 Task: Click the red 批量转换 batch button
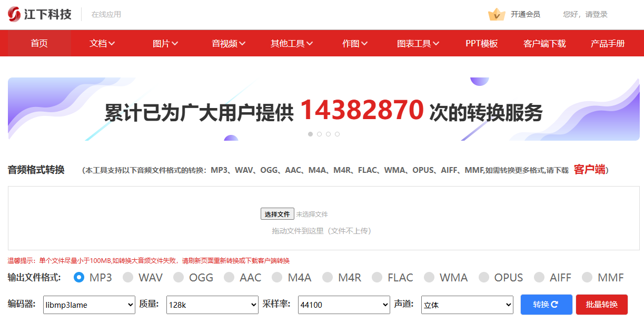601,305
